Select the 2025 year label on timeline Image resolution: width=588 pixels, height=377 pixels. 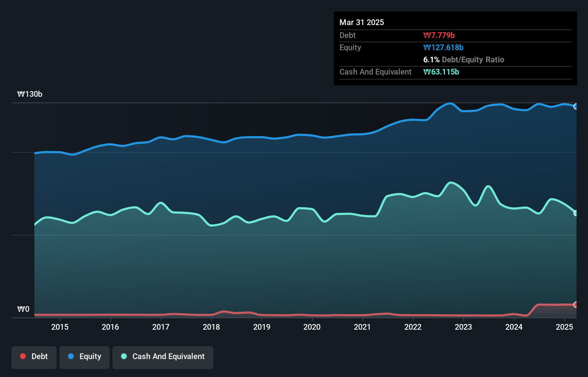pyautogui.click(x=565, y=327)
